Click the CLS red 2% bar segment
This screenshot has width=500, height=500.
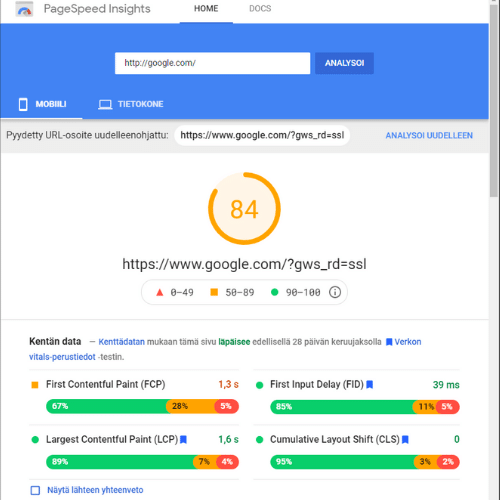(x=448, y=462)
